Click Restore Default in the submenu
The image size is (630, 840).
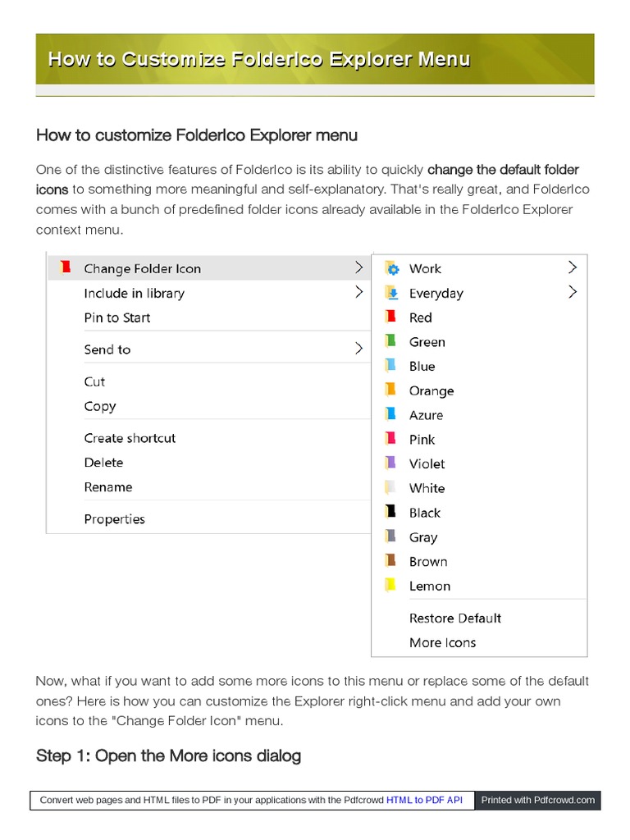(454, 619)
